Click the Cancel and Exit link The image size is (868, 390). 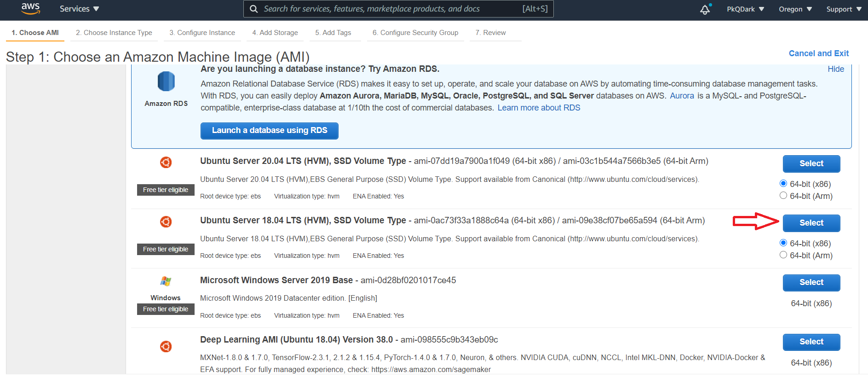point(819,53)
